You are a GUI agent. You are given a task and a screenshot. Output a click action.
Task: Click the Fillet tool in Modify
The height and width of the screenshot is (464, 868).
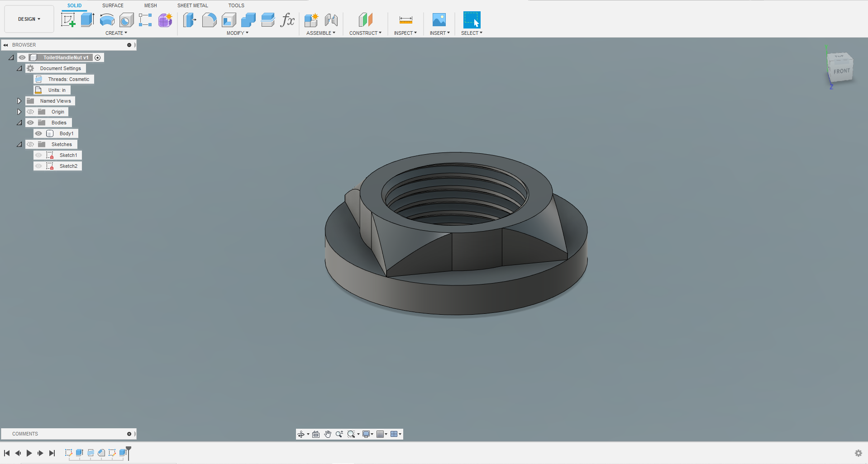point(209,20)
